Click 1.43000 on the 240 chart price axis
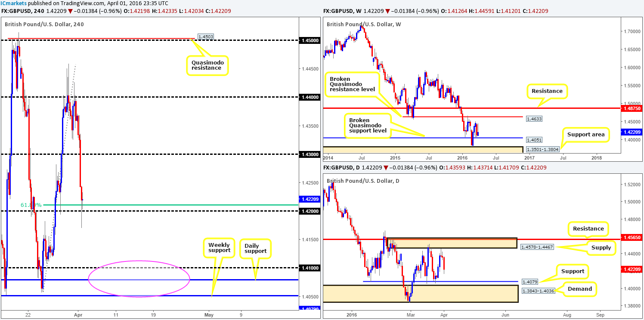Screen dimensions: 644x320 (x=309, y=154)
